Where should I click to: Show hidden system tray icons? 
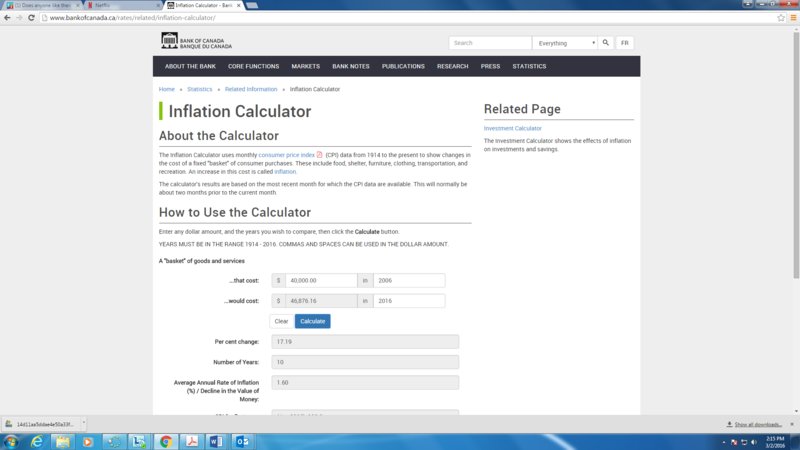(x=723, y=442)
